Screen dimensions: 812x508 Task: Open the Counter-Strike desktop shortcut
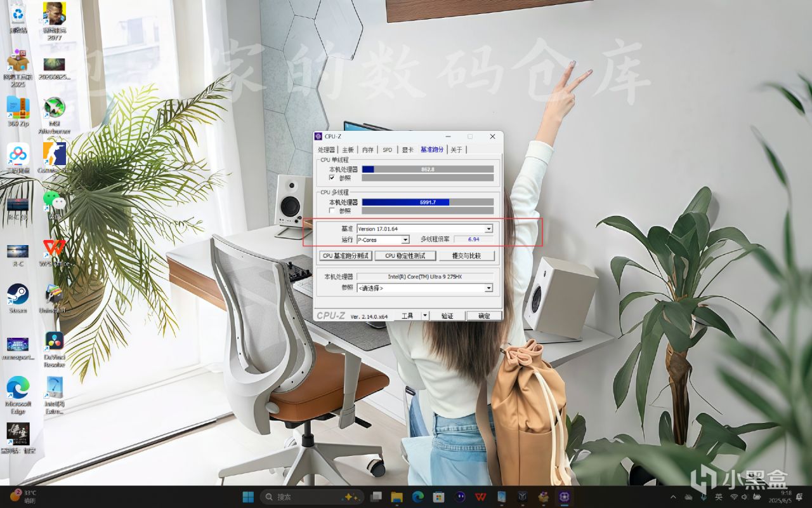pyautogui.click(x=55, y=157)
